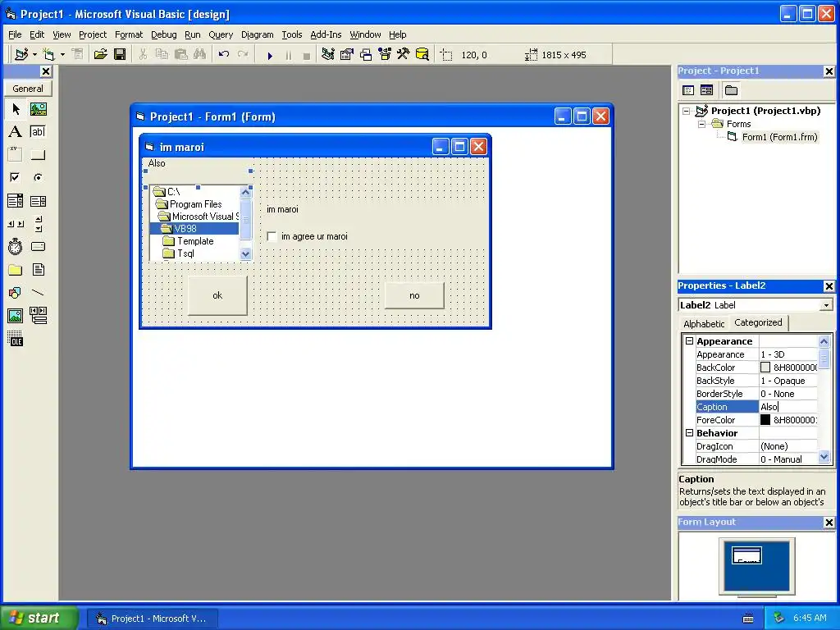The width and height of the screenshot is (840, 630).
Task: Open Add Project dropdown arrow
Action: (x=34, y=55)
